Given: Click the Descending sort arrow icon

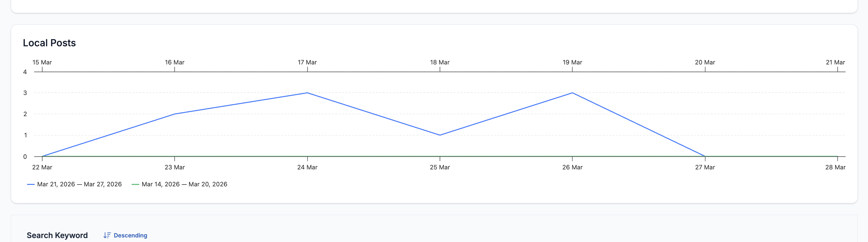Looking at the screenshot, I should (x=107, y=235).
